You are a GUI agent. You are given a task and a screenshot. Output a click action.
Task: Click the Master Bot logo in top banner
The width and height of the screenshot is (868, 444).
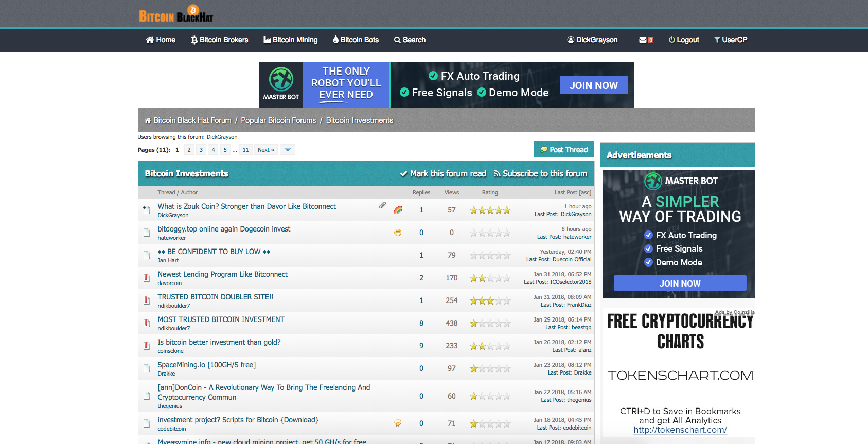pos(281,84)
